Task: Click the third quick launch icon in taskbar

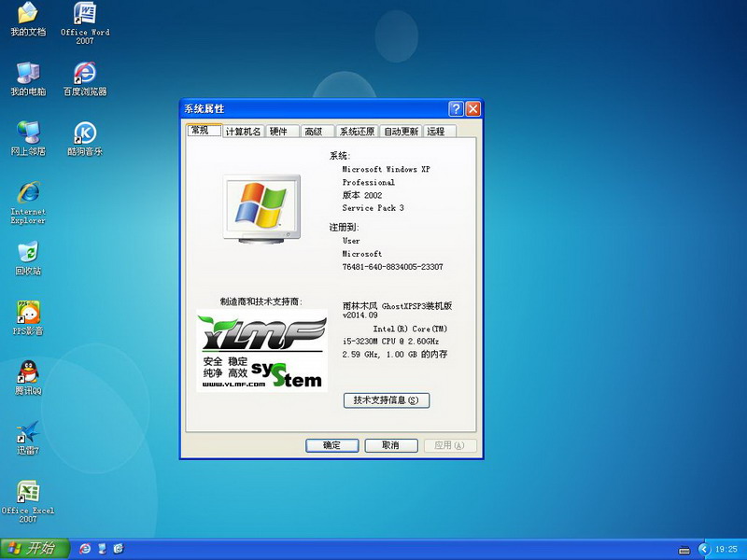Action: pos(119,549)
